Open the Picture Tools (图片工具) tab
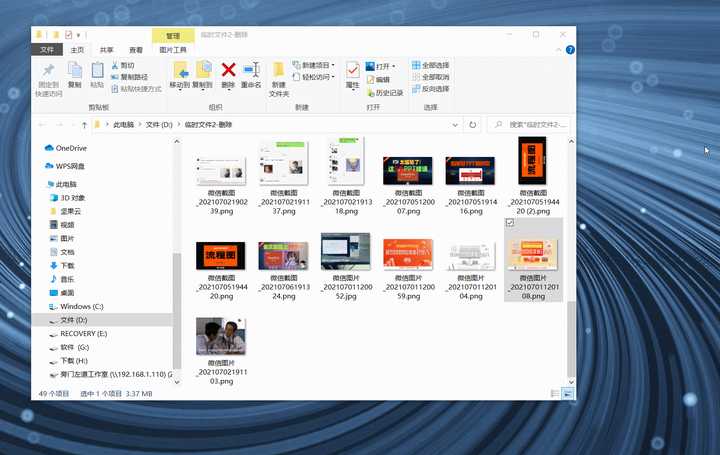Screen dimensions: 720x455 point(173,50)
